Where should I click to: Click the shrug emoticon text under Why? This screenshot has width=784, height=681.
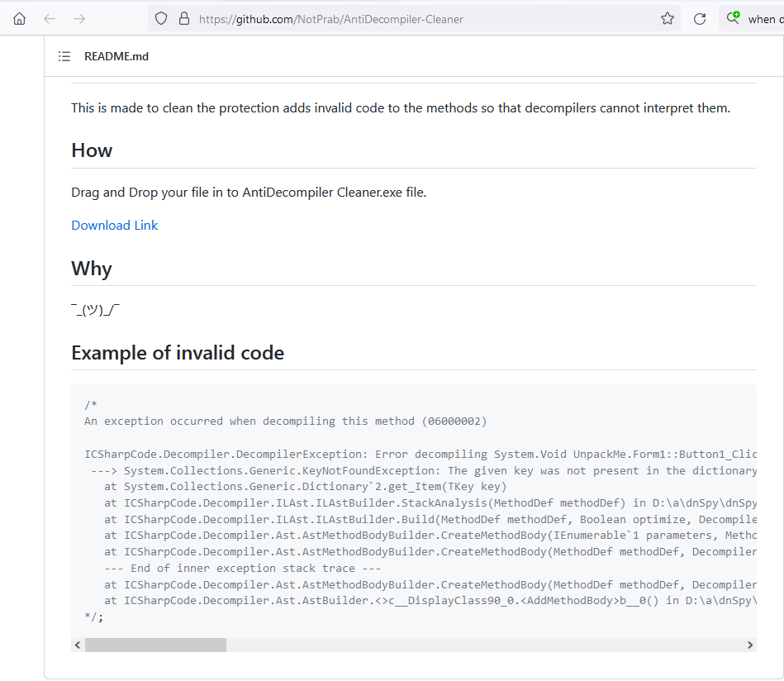tap(96, 310)
